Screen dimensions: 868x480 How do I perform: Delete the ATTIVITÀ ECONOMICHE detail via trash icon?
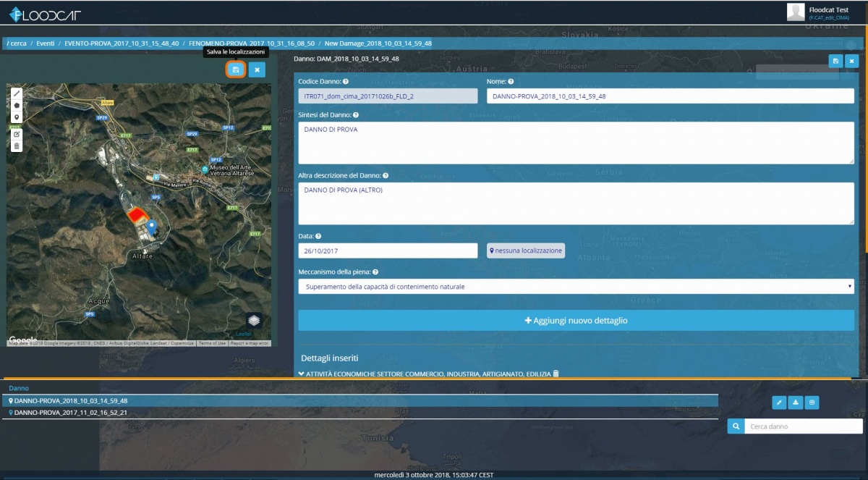pyautogui.click(x=556, y=374)
